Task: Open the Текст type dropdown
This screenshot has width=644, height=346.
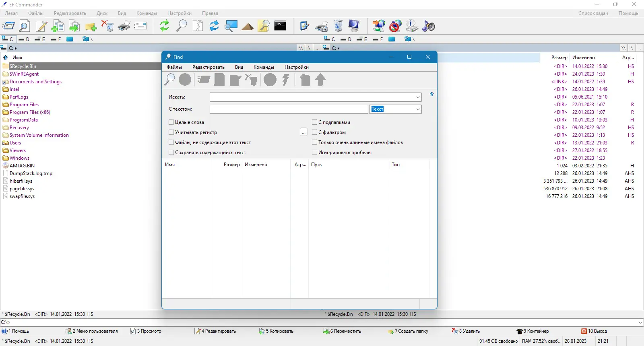Action: point(418,109)
